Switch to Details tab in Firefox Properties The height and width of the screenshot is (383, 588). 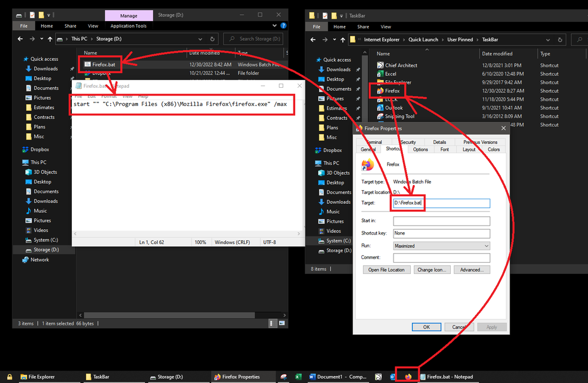(440, 142)
